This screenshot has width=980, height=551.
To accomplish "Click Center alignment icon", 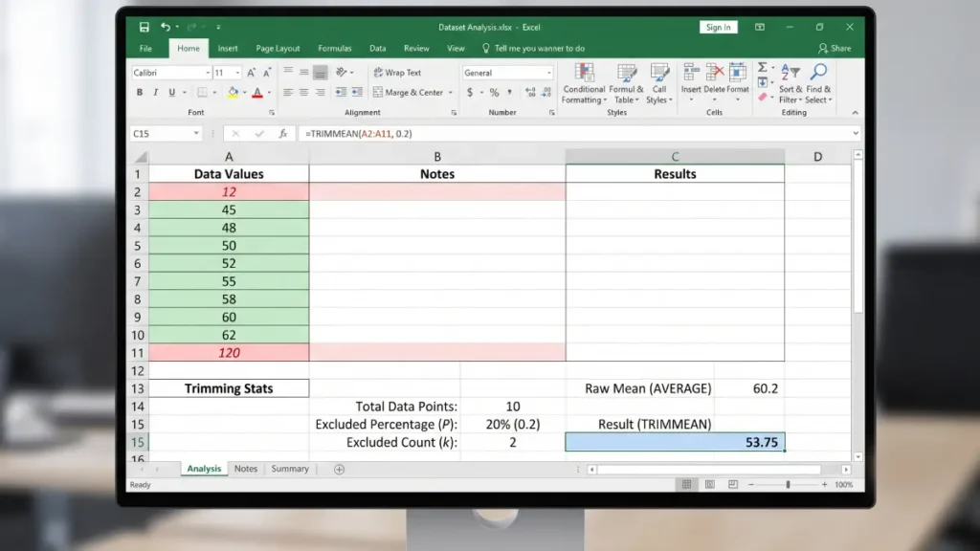I will point(303,93).
